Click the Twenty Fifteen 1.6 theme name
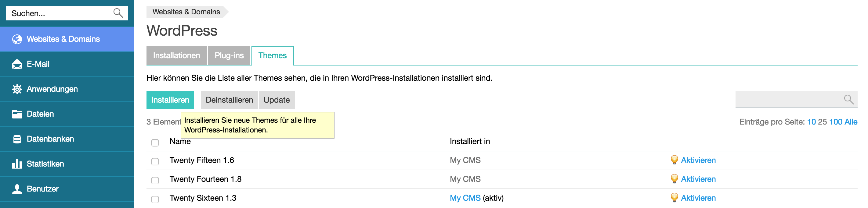 pos(202,160)
